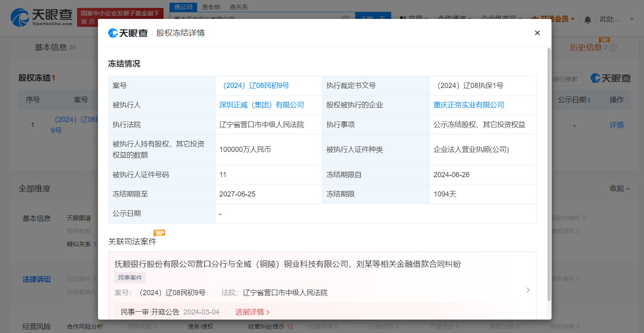Click 债务/债权 item
Viewport: 644px width, 333px height.
coord(201,327)
